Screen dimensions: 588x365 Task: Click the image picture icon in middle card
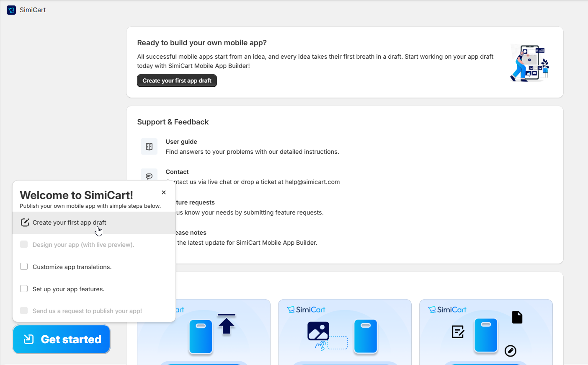(318, 331)
